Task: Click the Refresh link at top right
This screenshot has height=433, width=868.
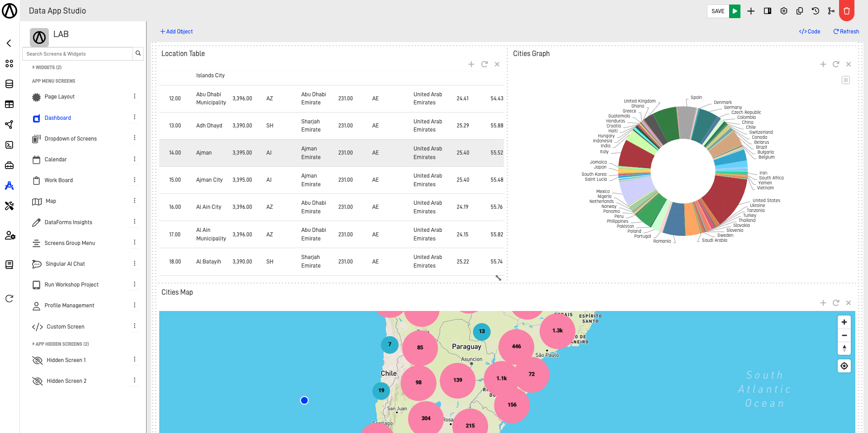Action: [x=846, y=32]
